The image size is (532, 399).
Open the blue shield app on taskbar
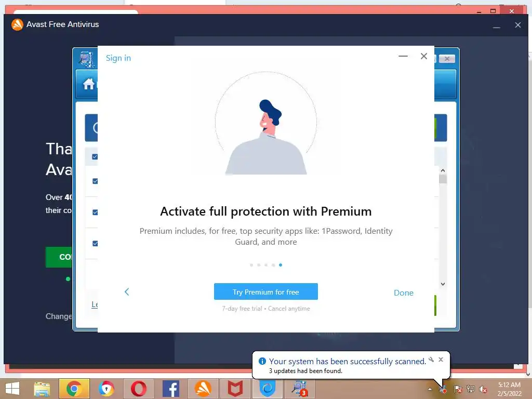click(268, 389)
